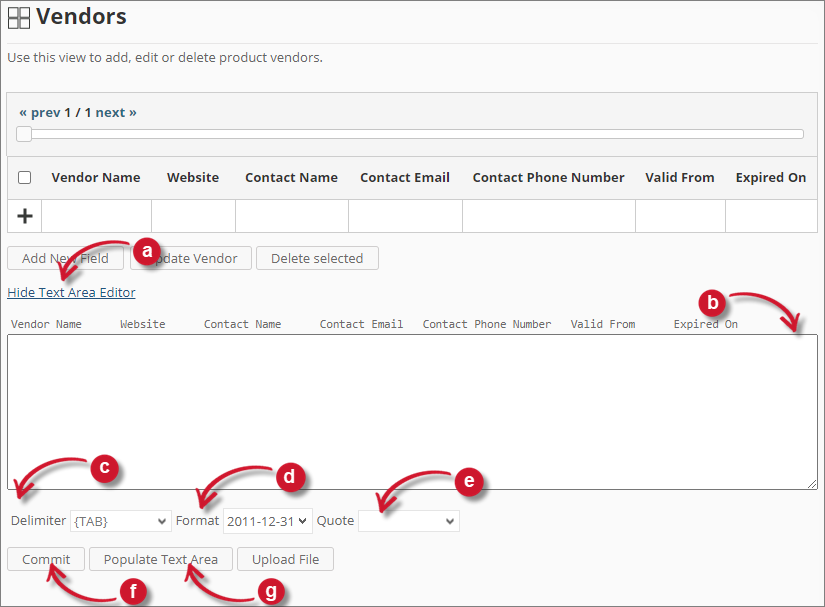Image resolution: width=825 pixels, height=607 pixels.
Task: Toggle the select-all checkbox in table header
Action: pyautogui.click(x=25, y=178)
